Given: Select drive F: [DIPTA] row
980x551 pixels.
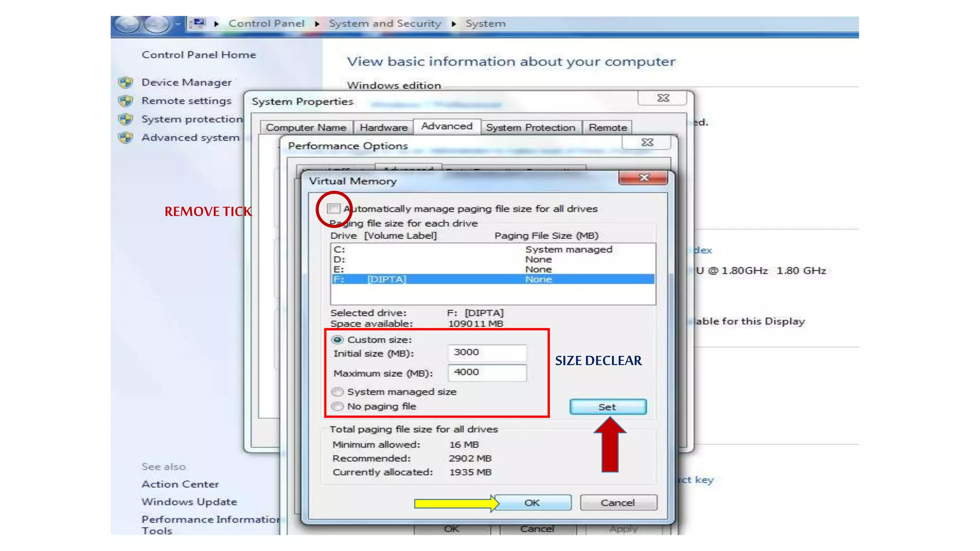Looking at the screenshot, I should point(493,279).
